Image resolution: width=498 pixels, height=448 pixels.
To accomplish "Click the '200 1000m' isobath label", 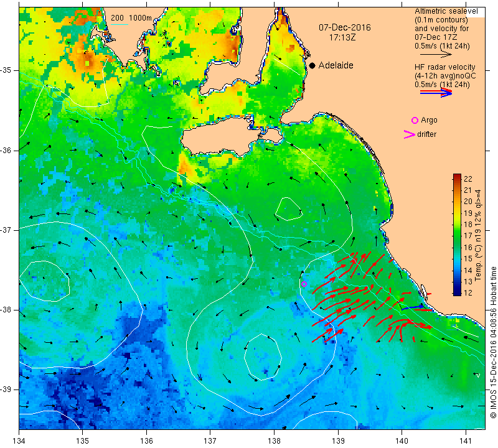I will click(131, 18).
